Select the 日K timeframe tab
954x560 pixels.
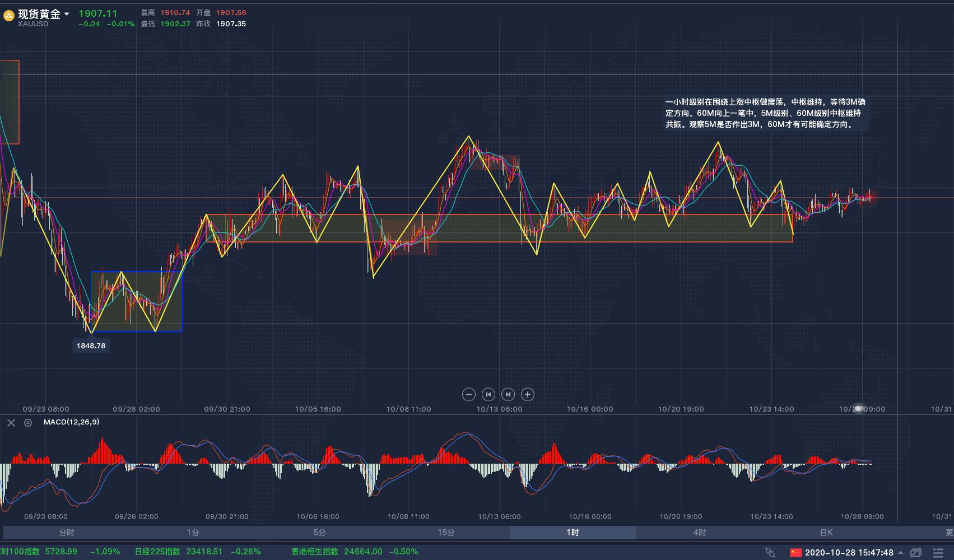click(x=826, y=533)
